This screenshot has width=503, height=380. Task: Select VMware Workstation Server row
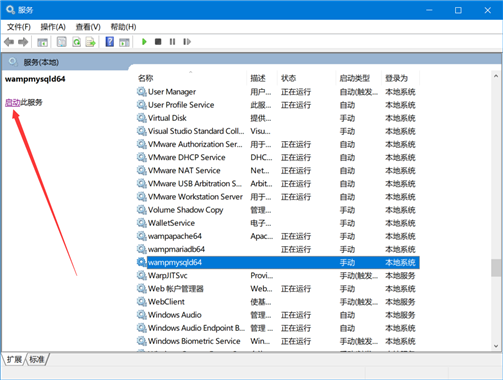tap(278, 197)
